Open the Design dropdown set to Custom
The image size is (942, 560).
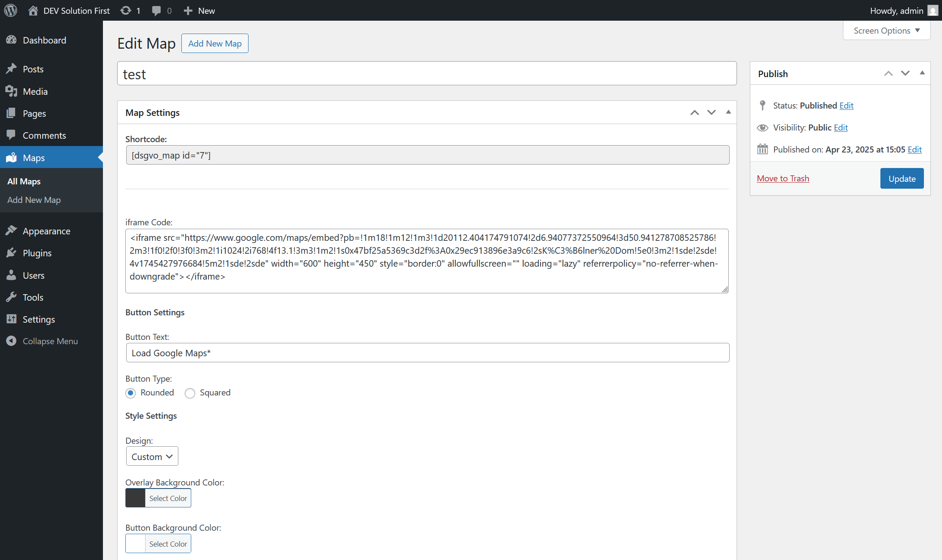coord(152,456)
